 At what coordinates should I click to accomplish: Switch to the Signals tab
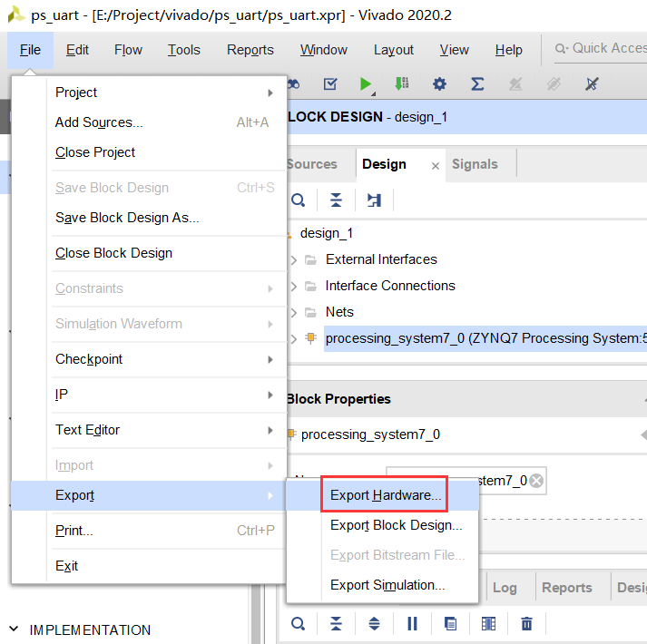click(x=475, y=164)
